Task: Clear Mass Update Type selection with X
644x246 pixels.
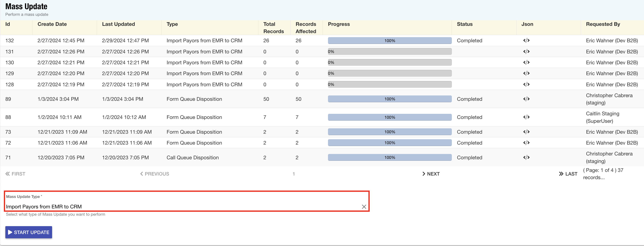Action: tap(364, 207)
